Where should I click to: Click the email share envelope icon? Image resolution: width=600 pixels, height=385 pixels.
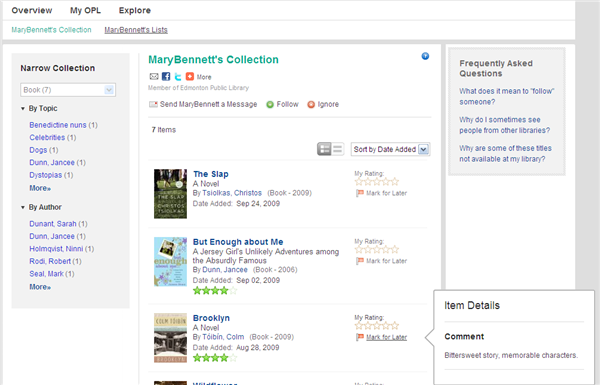(154, 77)
